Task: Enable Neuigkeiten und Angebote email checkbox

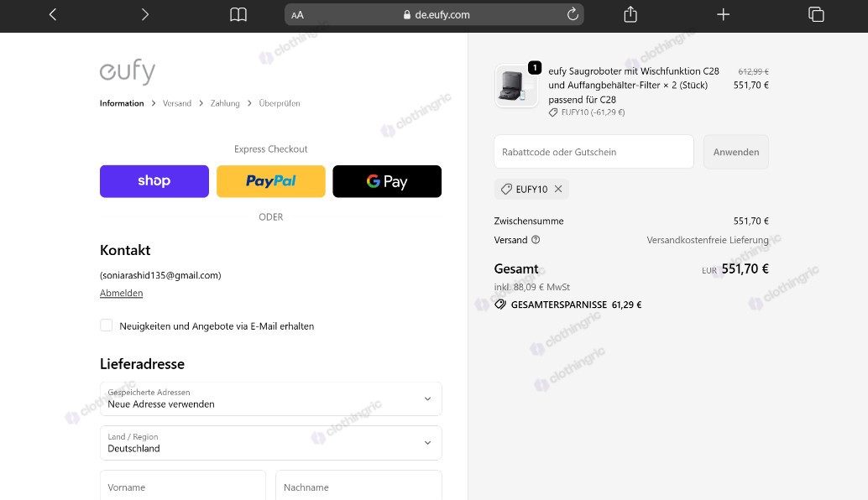Action: click(x=107, y=326)
